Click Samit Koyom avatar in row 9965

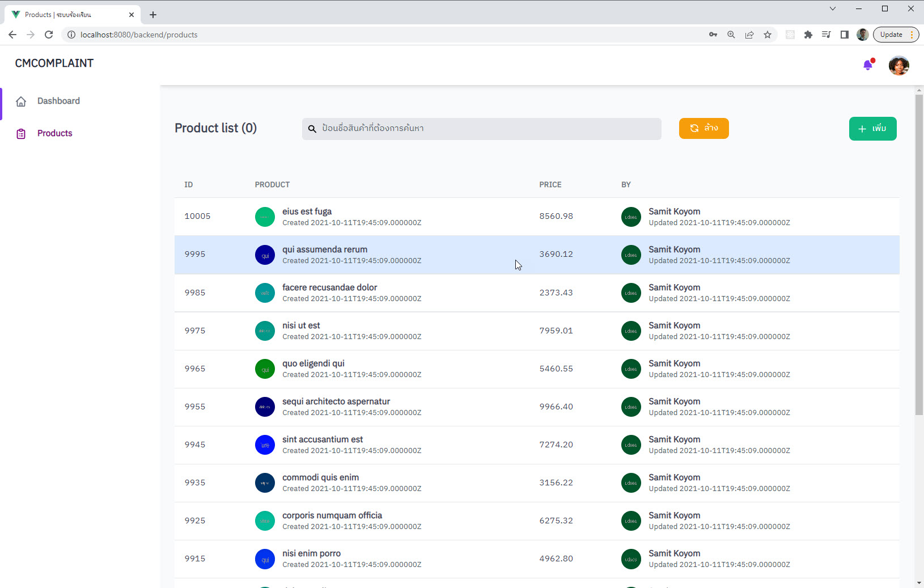point(631,369)
